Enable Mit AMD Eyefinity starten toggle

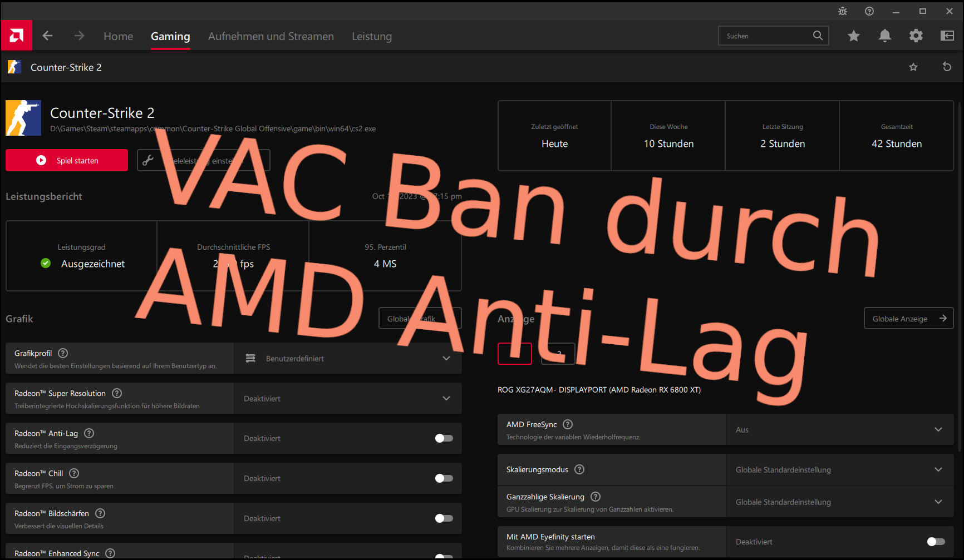(x=936, y=542)
